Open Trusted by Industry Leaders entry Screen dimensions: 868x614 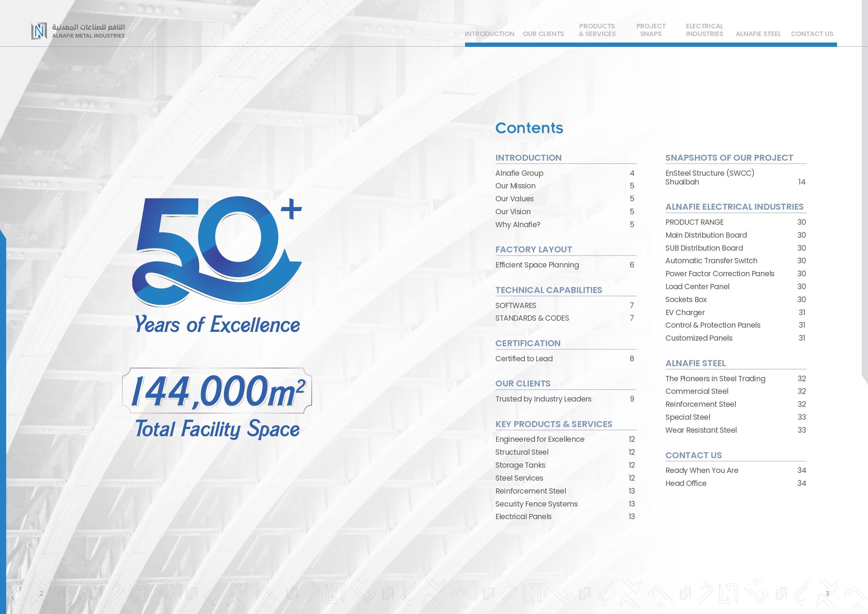point(543,399)
